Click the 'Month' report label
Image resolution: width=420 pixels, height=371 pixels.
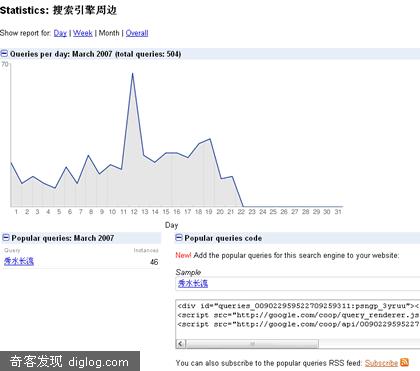109,33
